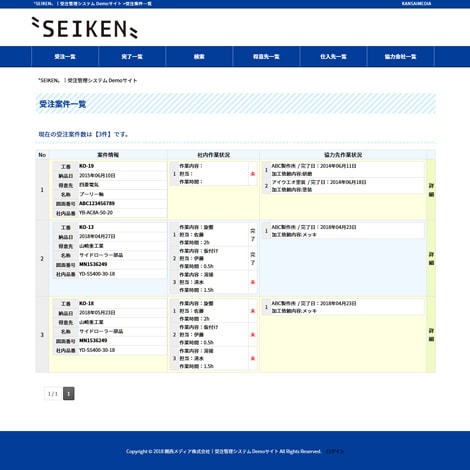Click the job number KD-18
470x470 pixels.
click(x=87, y=303)
